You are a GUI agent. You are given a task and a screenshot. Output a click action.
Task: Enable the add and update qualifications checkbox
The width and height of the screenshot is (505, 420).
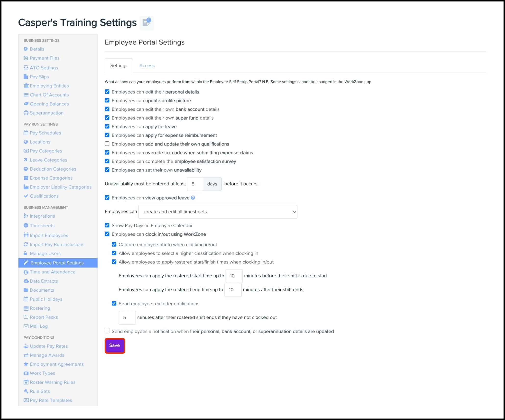click(107, 144)
